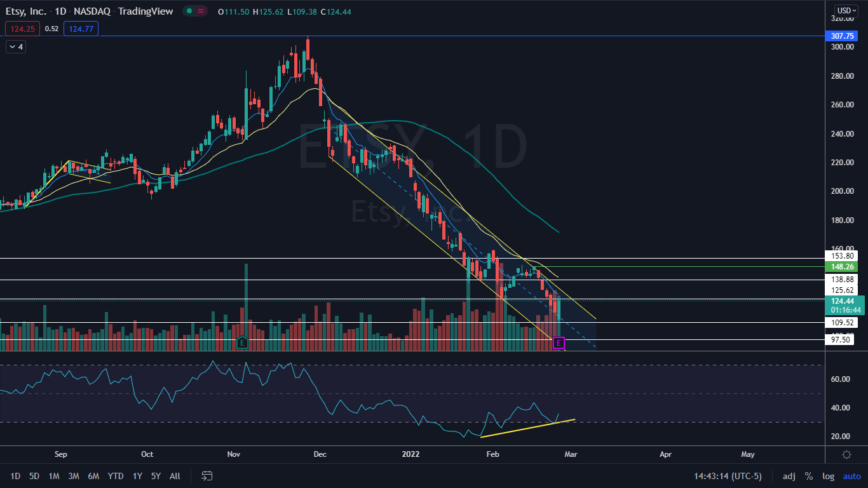This screenshot has height=488, width=868.
Task: Select the 1M time range
Action: pyautogui.click(x=54, y=475)
